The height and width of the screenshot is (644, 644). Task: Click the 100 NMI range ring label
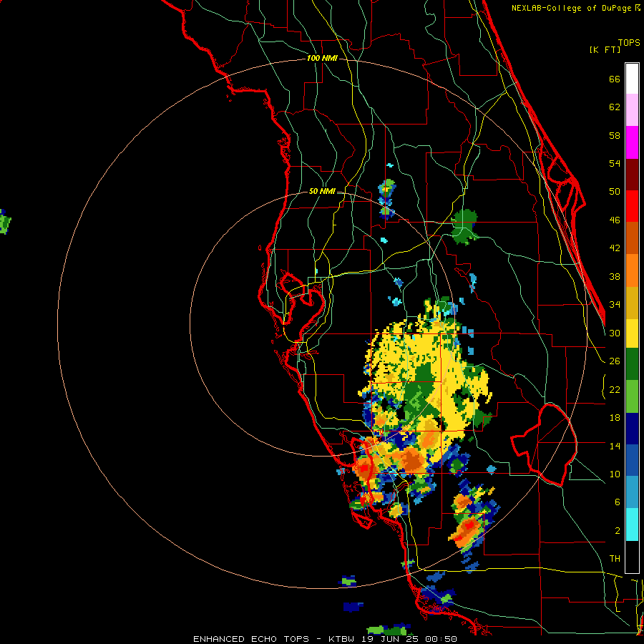tap(322, 59)
